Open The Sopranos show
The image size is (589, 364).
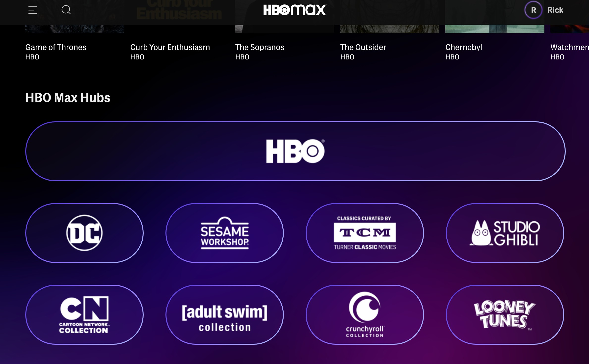click(x=260, y=46)
